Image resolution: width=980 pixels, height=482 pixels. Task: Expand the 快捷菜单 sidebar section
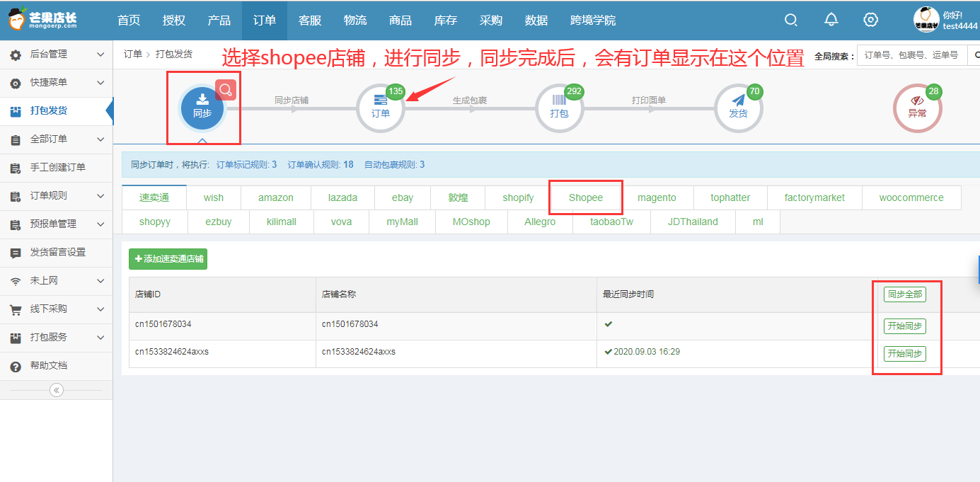coord(57,83)
